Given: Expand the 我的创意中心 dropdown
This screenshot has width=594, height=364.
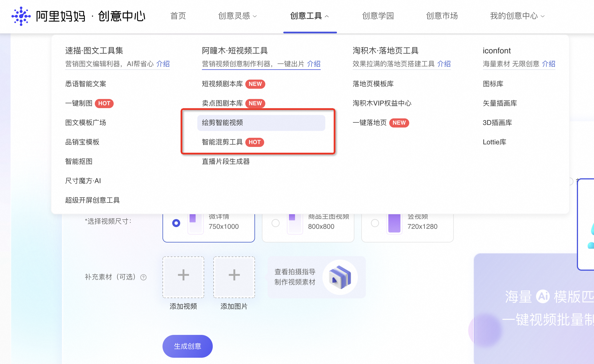Looking at the screenshot, I should click(517, 16).
